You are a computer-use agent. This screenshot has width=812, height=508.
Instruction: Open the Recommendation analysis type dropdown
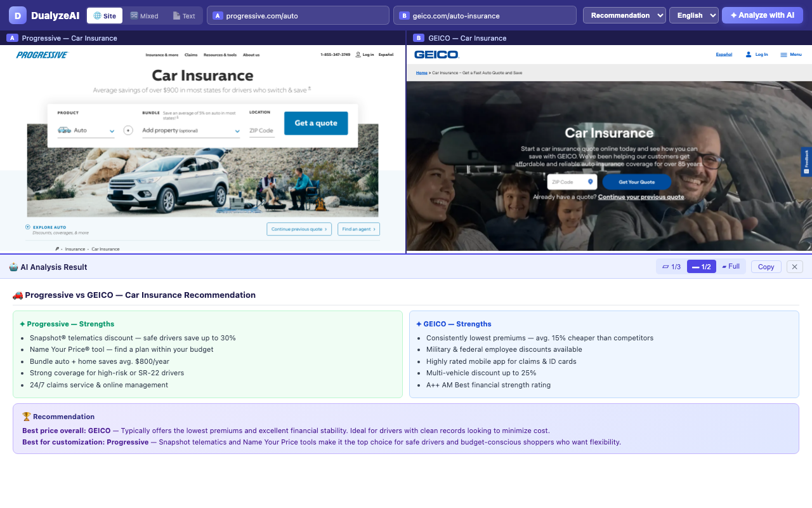point(624,15)
